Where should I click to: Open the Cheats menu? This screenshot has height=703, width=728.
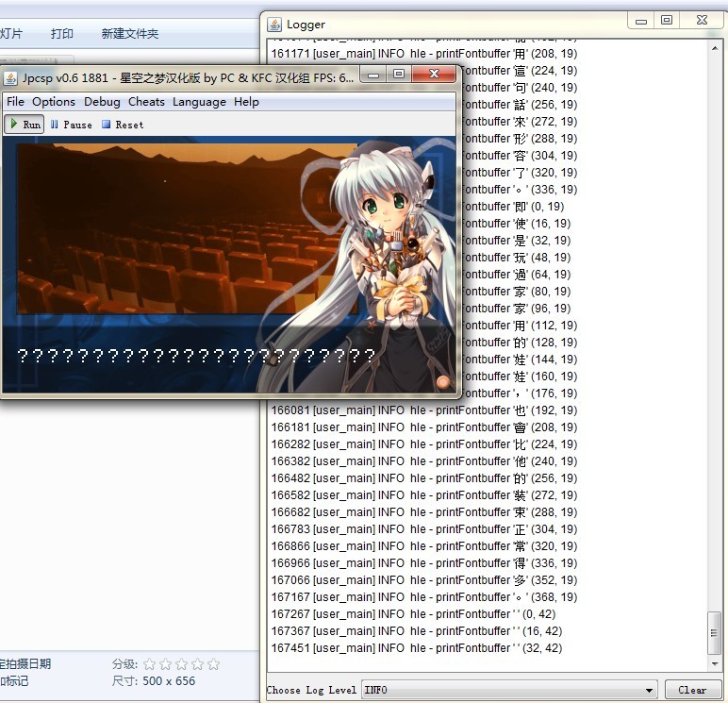coord(146,102)
